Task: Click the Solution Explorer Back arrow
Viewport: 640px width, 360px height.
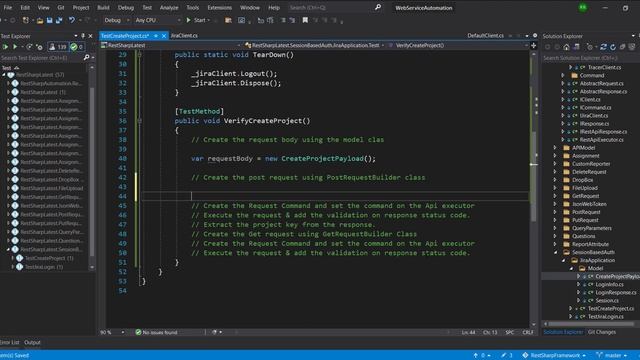Action: point(547,47)
